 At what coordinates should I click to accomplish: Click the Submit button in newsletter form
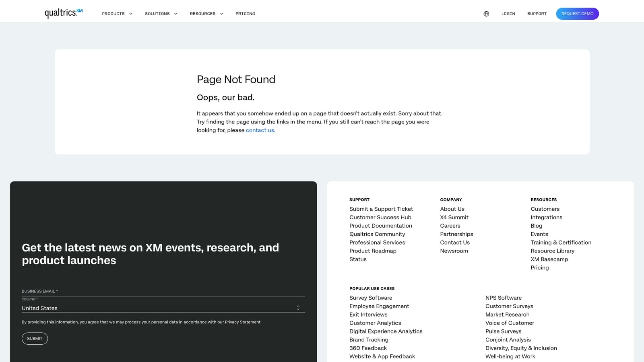click(x=35, y=339)
